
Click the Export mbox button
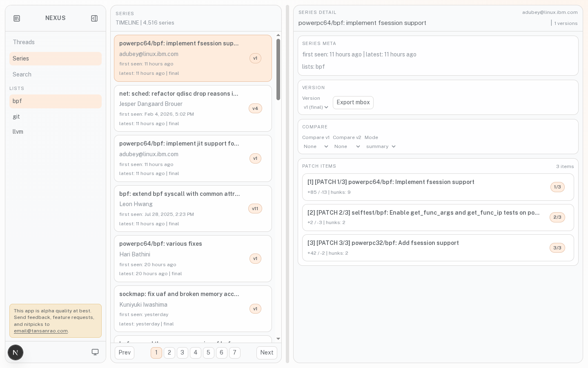[353, 103]
